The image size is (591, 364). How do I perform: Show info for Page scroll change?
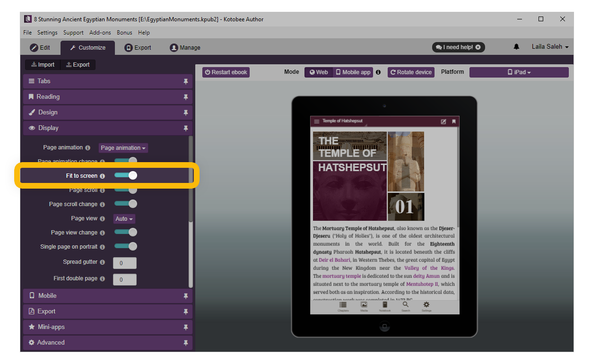coord(103,204)
